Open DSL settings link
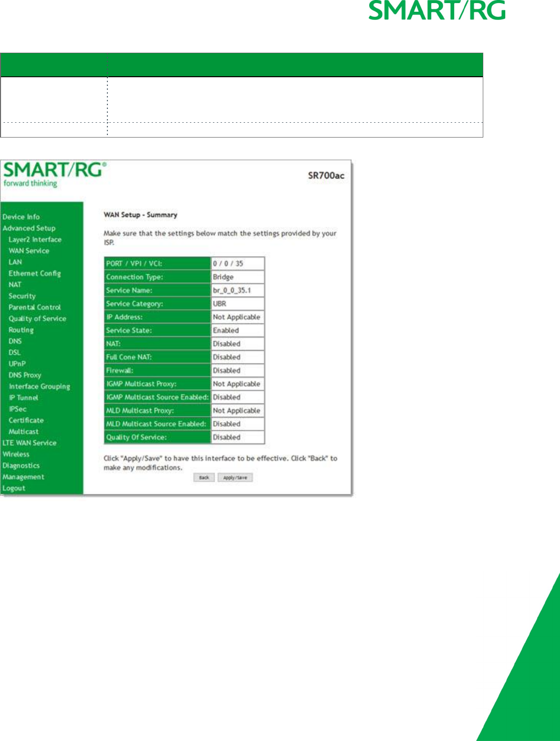This screenshot has width=560, height=741. click(x=15, y=352)
